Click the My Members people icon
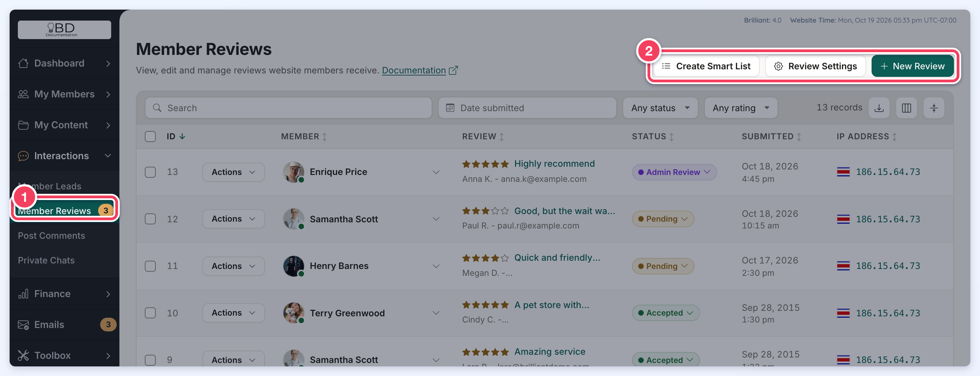The height and width of the screenshot is (376, 980). click(x=23, y=94)
